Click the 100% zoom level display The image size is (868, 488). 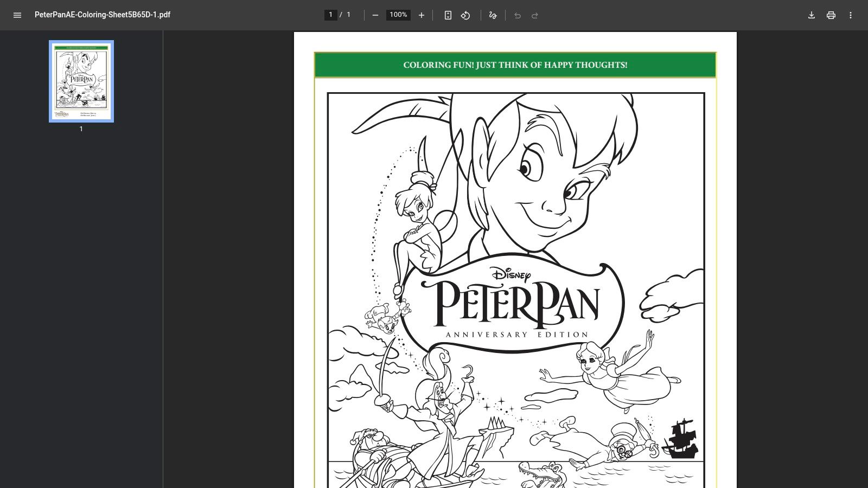click(x=398, y=15)
